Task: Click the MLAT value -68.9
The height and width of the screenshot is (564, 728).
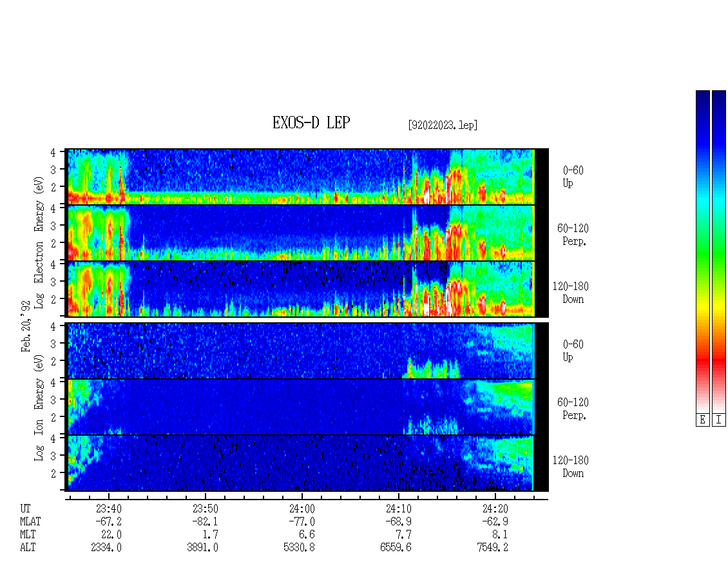Action: click(x=398, y=521)
